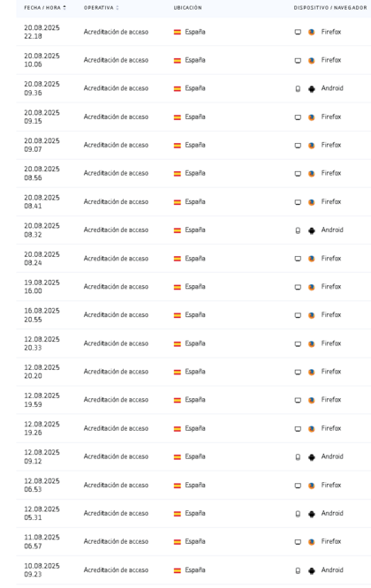Click España text in 12.08.2025 19.26 row
The height and width of the screenshot is (588, 371).
(x=195, y=428)
